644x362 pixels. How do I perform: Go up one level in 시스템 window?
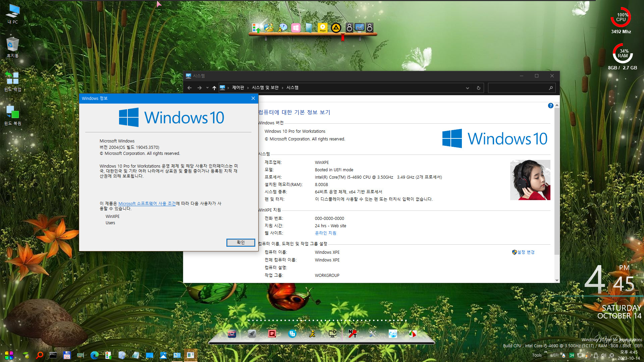[x=214, y=88]
